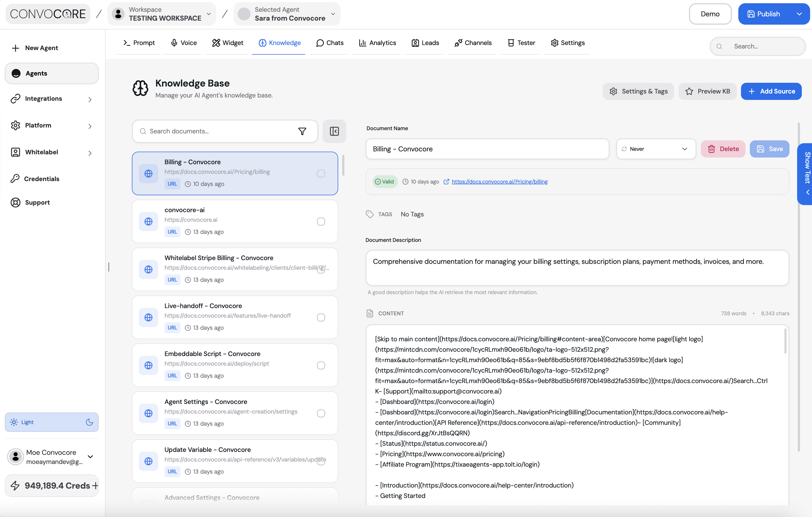
Task: Open the Chats tab
Action: pyautogui.click(x=330, y=43)
